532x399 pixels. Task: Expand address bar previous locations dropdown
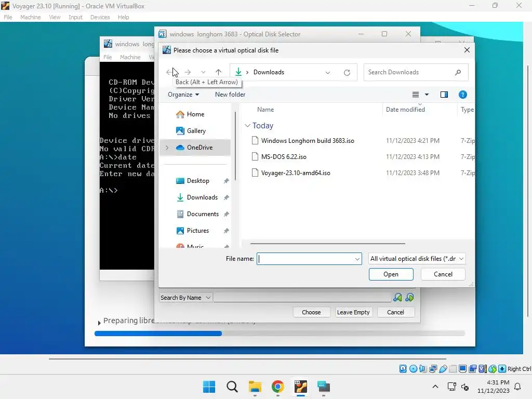[x=328, y=72]
